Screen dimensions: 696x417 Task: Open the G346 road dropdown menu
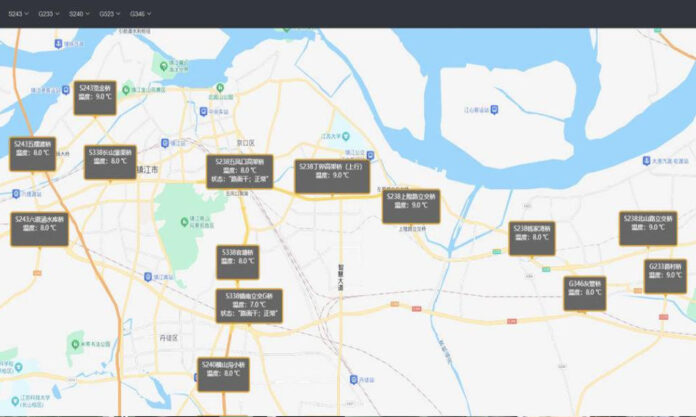pyautogui.click(x=140, y=14)
